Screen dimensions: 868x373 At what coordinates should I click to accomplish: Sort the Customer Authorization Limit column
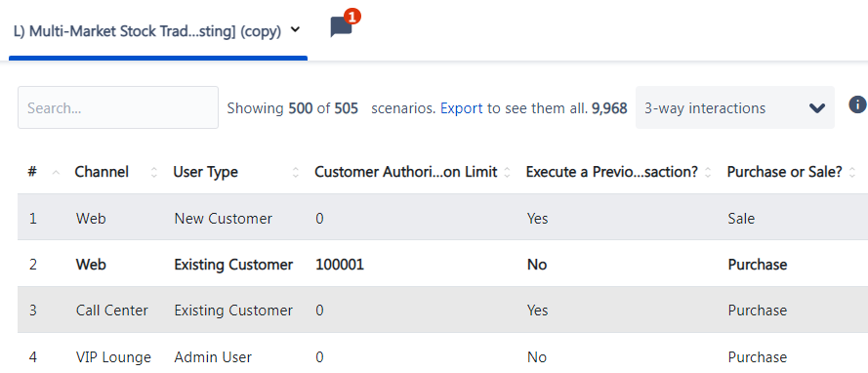pos(507,173)
